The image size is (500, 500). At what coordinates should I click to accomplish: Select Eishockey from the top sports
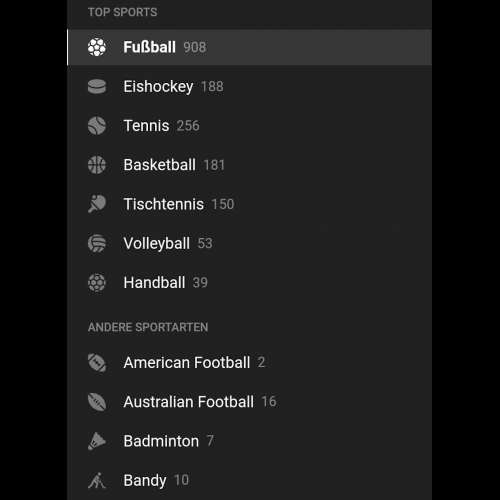pos(249,87)
